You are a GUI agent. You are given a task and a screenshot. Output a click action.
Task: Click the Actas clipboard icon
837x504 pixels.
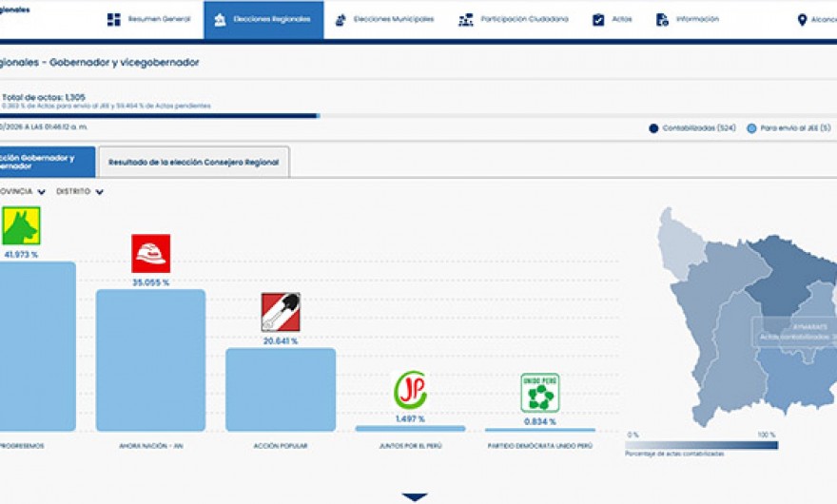click(x=598, y=20)
